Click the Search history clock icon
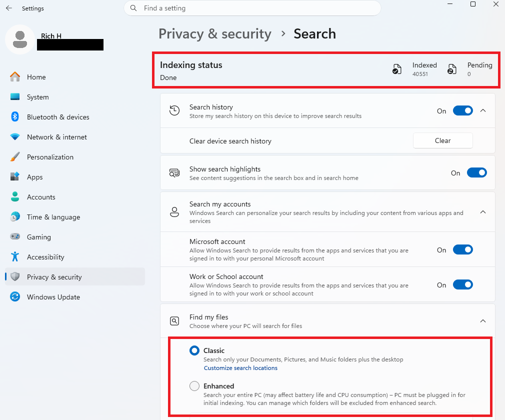The width and height of the screenshot is (505, 420). [x=174, y=110]
